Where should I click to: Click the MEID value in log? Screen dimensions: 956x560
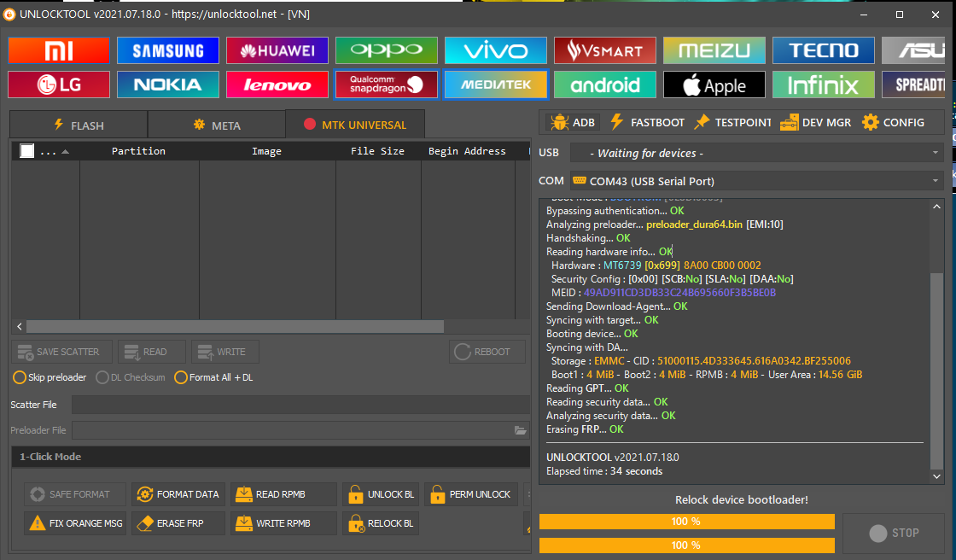pos(679,293)
